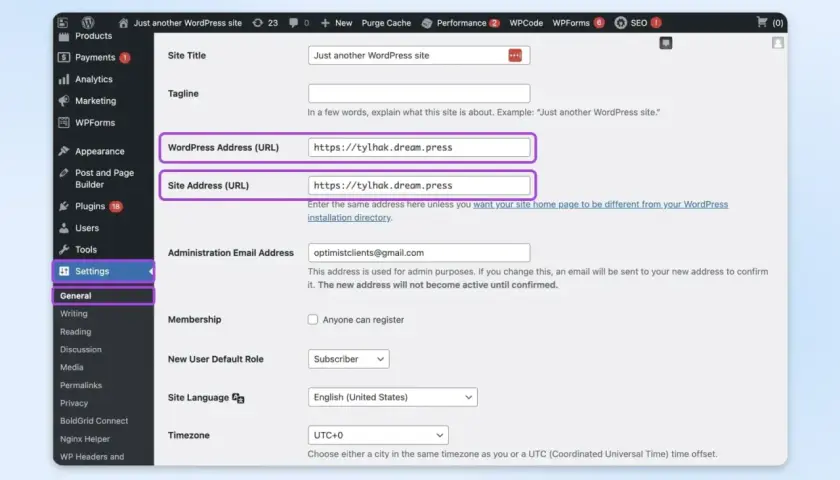This screenshot has height=480, width=840.
Task: Click the chat notification icon below admin bar
Action: click(x=665, y=43)
